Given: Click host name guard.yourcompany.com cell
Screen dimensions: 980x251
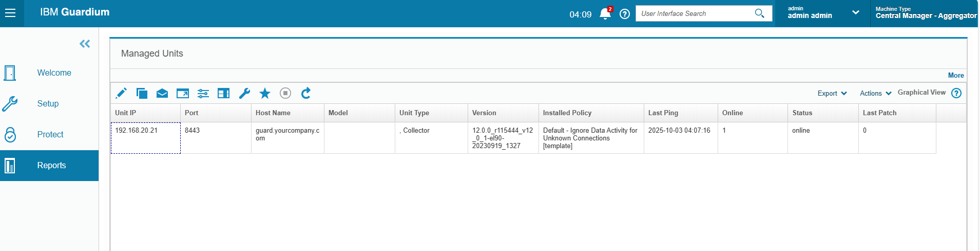Looking at the screenshot, I should pyautogui.click(x=287, y=138).
